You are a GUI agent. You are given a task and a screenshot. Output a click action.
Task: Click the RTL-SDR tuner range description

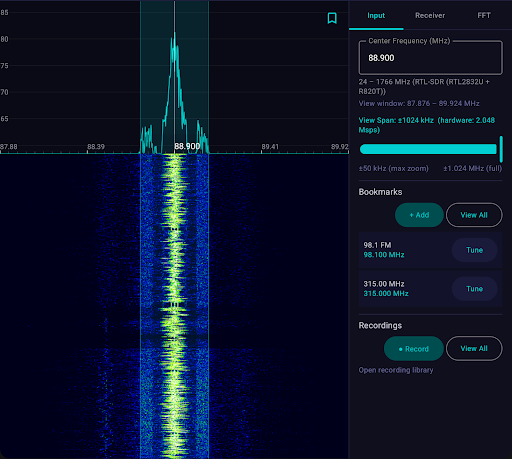(424, 86)
